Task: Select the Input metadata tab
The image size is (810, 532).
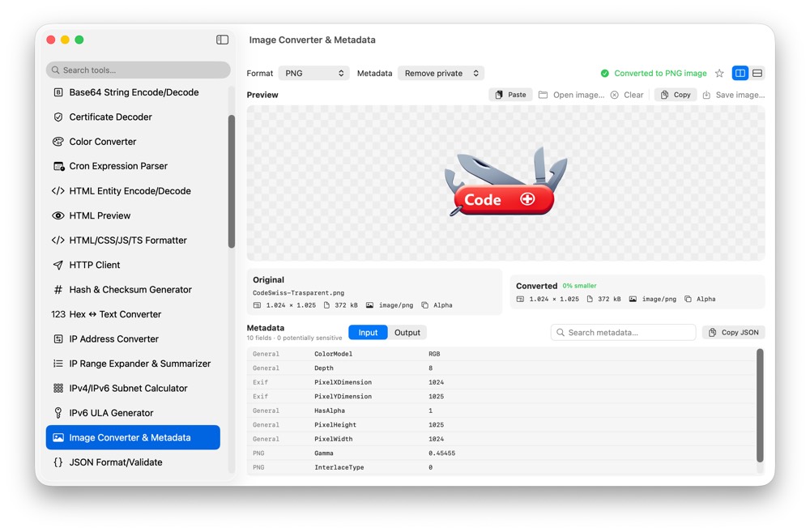Action: click(x=368, y=333)
